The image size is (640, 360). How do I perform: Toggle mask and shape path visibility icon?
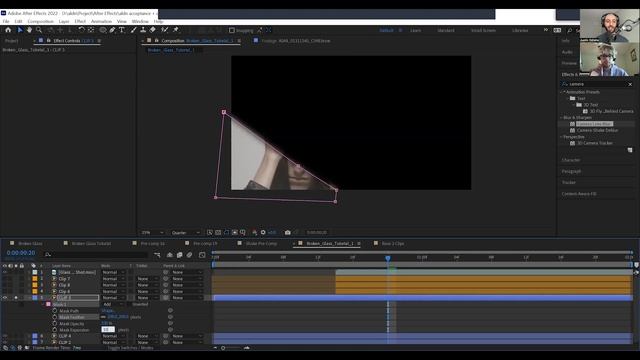tap(227, 232)
